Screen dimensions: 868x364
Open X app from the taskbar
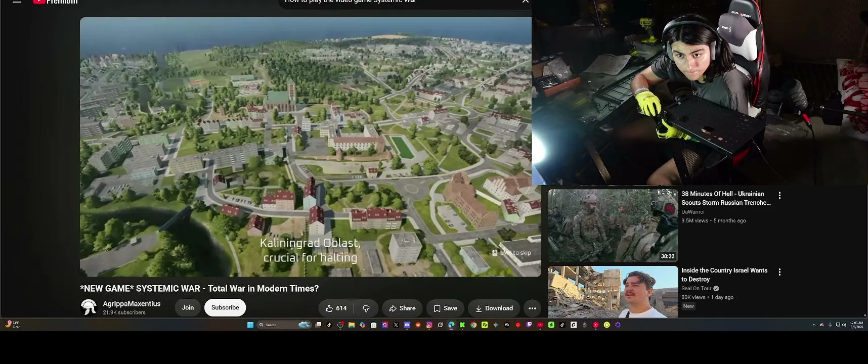396,325
